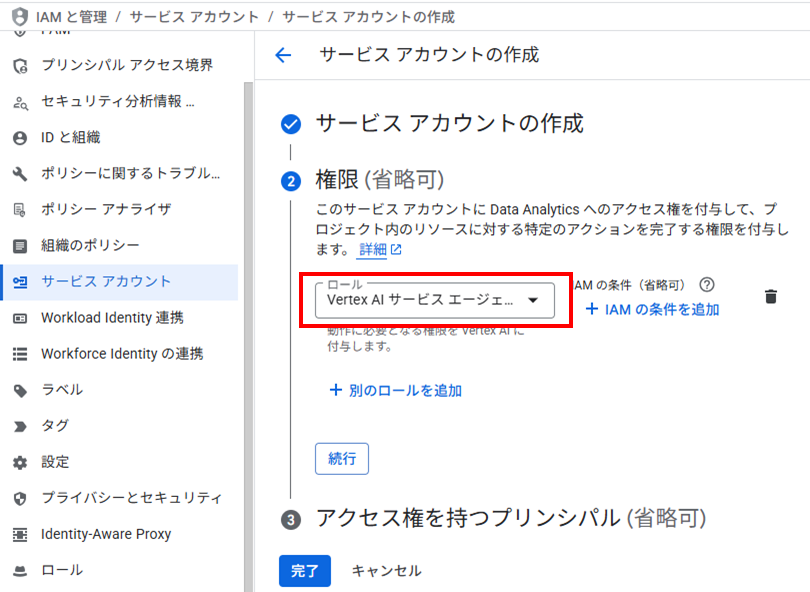The width and height of the screenshot is (810, 592).
Task: Click the back arrow beside サービス アカウントの作成
Action: click(x=283, y=55)
